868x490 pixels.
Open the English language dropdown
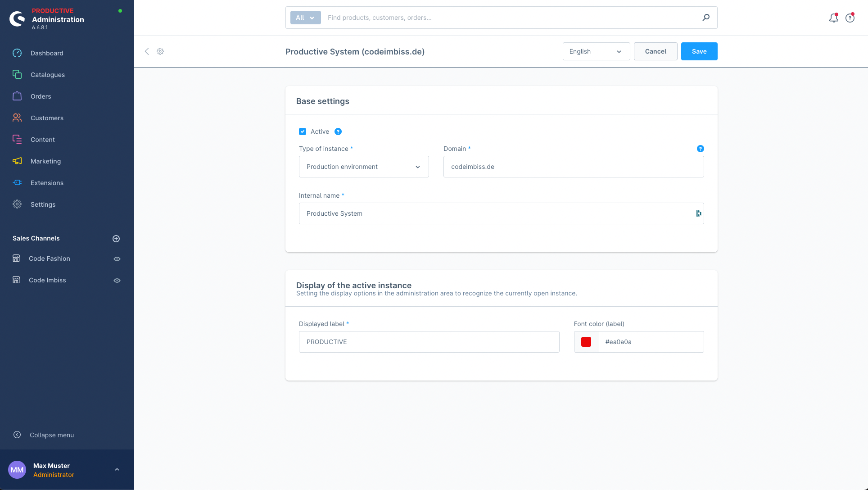point(596,51)
